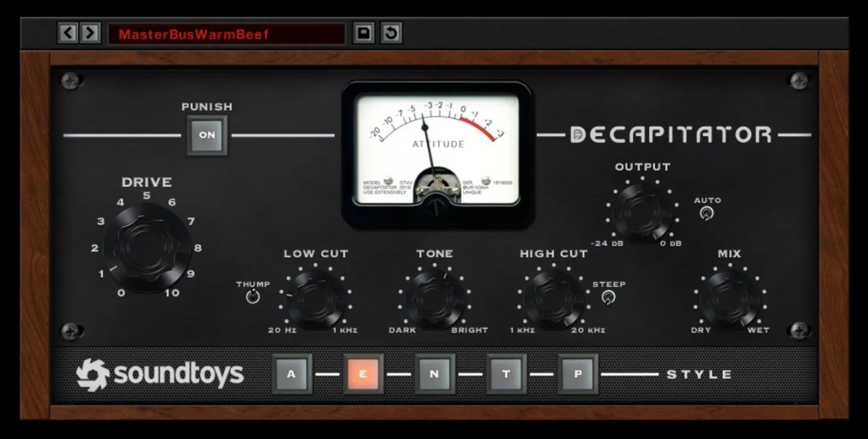Image resolution: width=868 pixels, height=439 pixels.
Task: Click the 'DARK' label under TONE
Action: (x=402, y=330)
